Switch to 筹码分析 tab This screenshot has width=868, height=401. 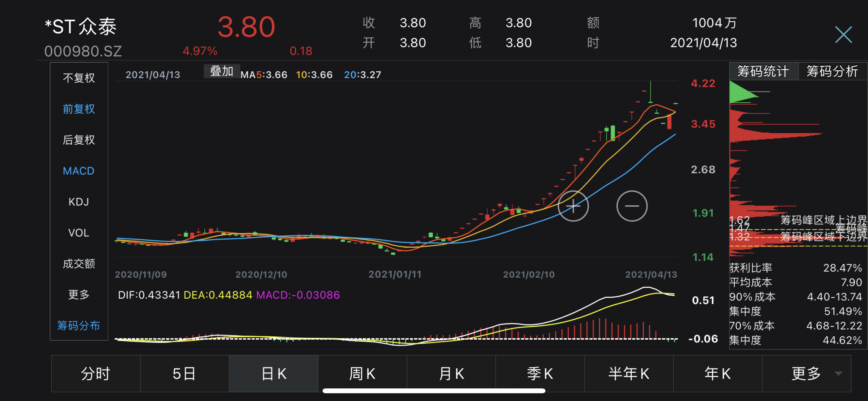tap(832, 71)
